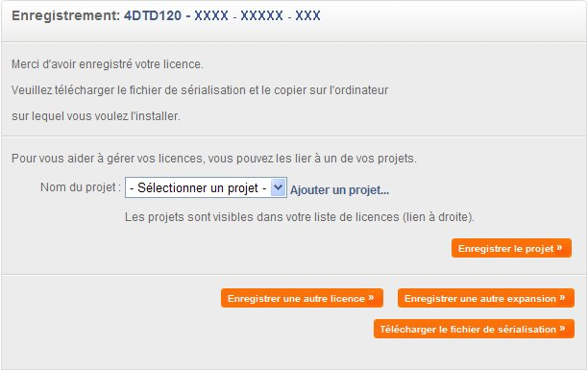Click the » chevron on Enregistrer une autre expansion
This screenshot has width=588, height=371.
tap(562, 298)
